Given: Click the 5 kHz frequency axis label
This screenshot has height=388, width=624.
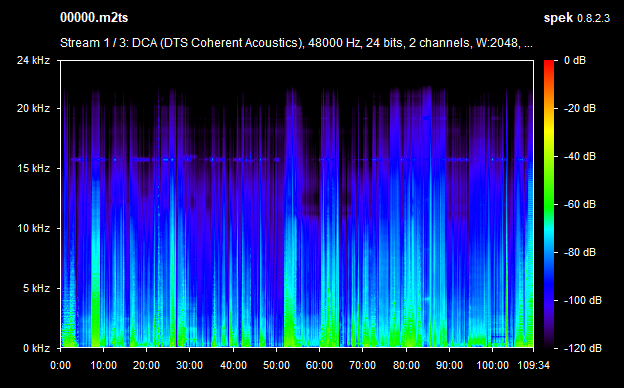Looking at the screenshot, I should tap(36, 288).
